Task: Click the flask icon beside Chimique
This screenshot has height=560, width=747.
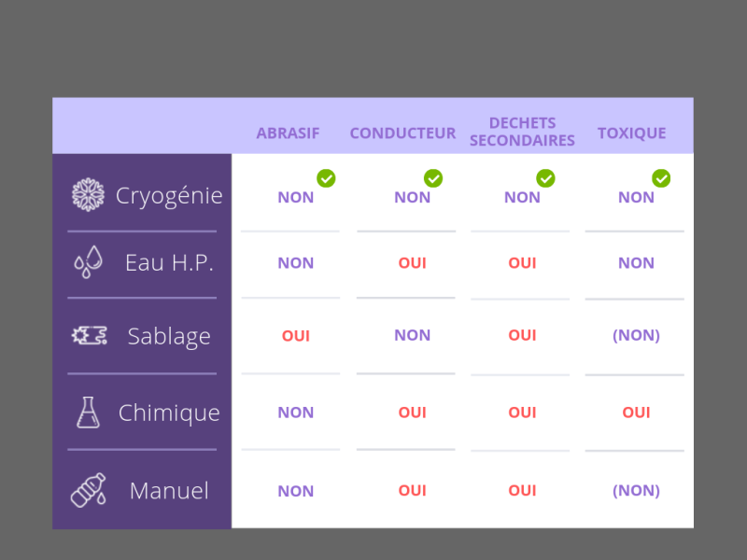Action: coord(88,413)
